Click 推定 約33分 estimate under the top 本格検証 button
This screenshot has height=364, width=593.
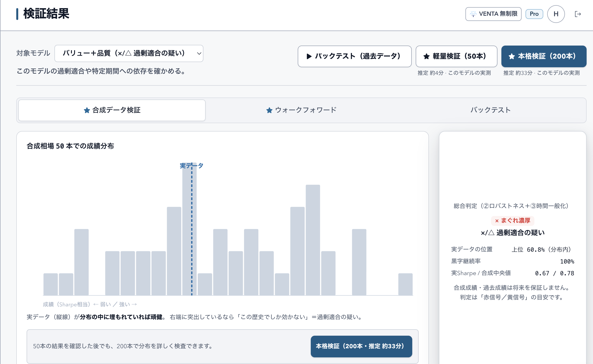541,73
